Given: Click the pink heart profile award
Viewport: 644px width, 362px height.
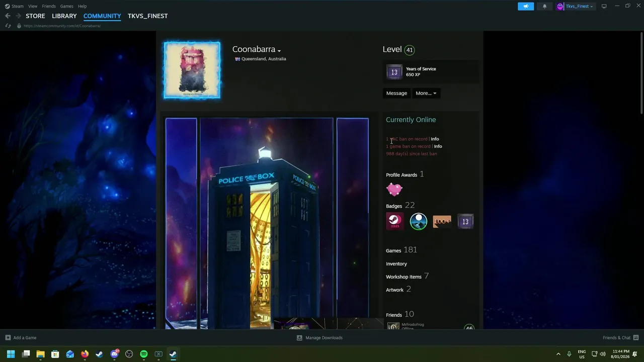Looking at the screenshot, I should 394,190.
